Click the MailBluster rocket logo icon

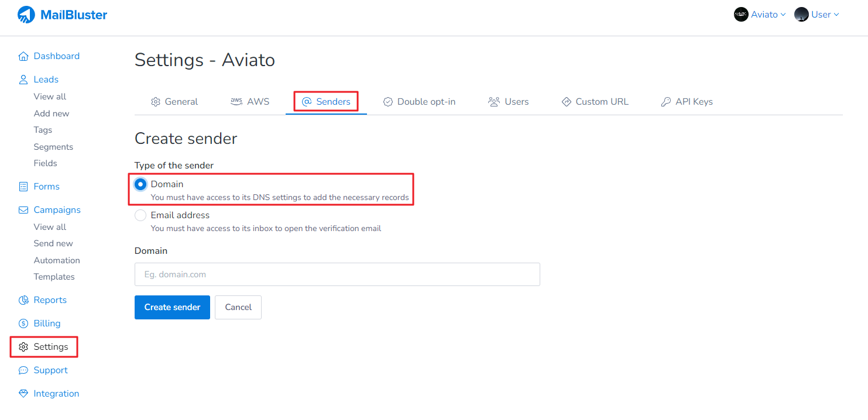tap(26, 15)
